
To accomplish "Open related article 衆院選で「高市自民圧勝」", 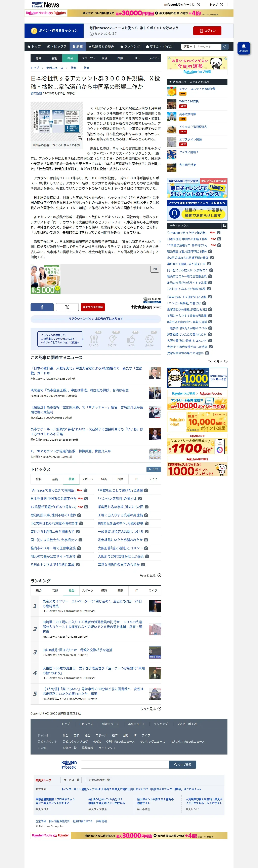I will coord(79,390).
